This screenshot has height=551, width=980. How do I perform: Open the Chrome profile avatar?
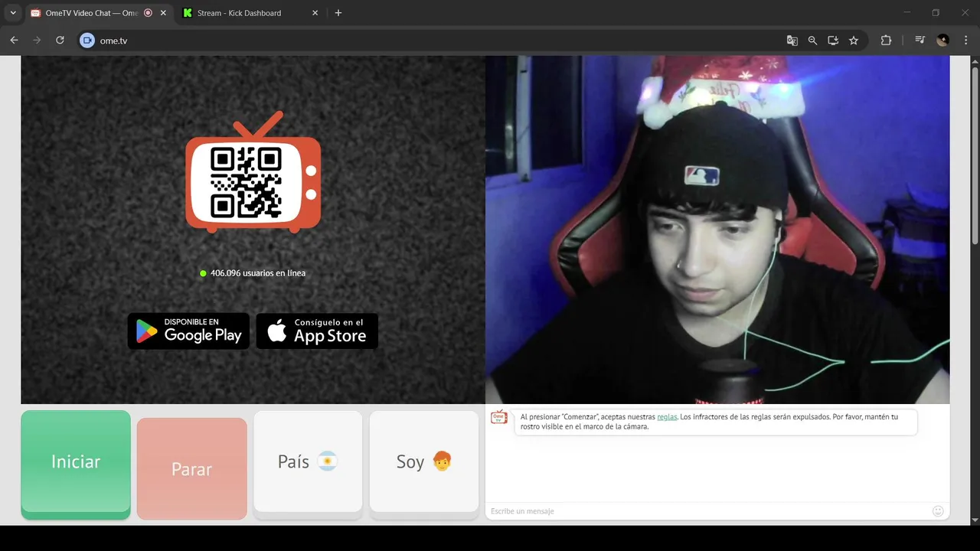(942, 41)
